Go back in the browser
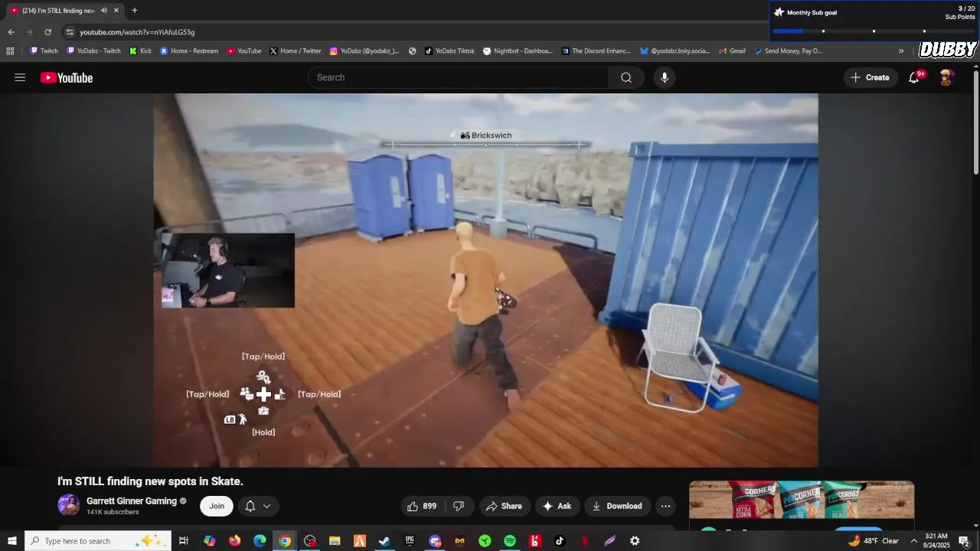Screen dimensions: 980x551 [11, 32]
